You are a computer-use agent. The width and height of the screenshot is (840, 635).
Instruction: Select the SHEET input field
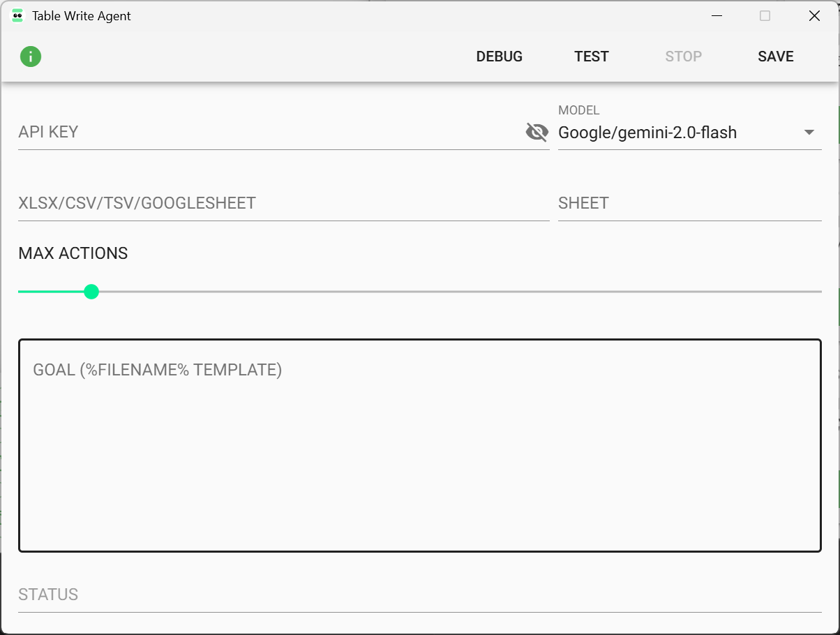[689, 204]
